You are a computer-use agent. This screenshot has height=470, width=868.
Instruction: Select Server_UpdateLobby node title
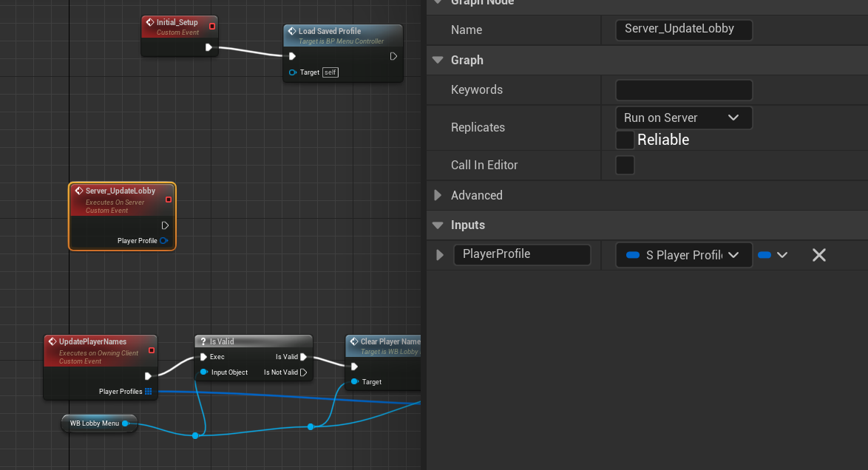(120, 191)
